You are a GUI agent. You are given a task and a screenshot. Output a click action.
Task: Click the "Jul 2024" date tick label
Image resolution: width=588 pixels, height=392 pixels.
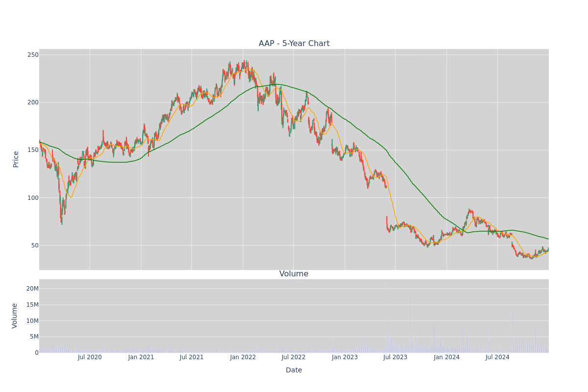(497, 357)
